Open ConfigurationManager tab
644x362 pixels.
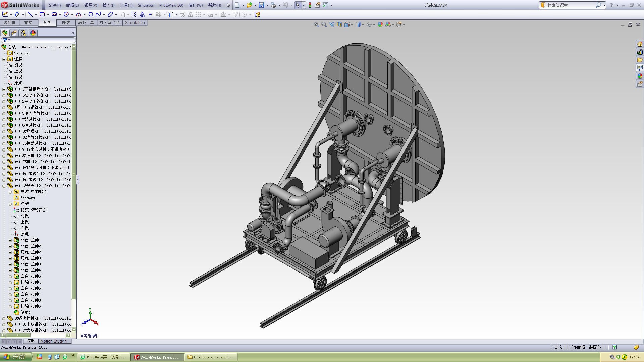[x=23, y=33]
